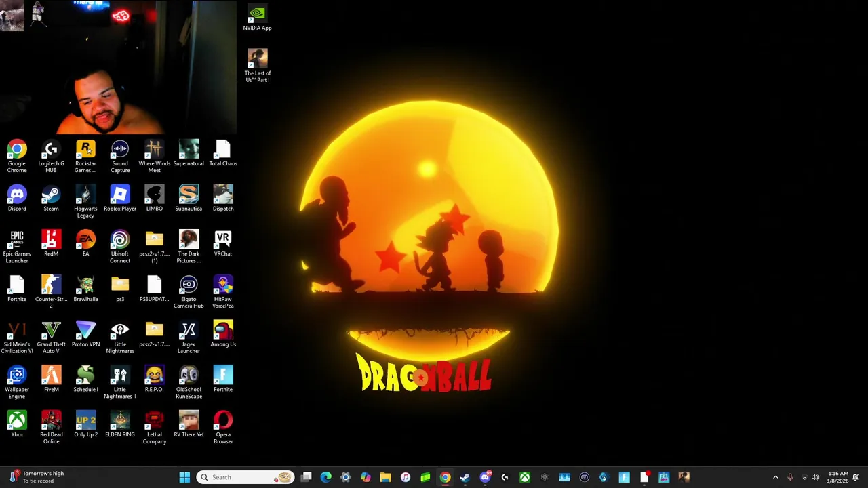Select Little Nightmares II desktop icon
Screen dimensions: 868x488
coord(120,382)
